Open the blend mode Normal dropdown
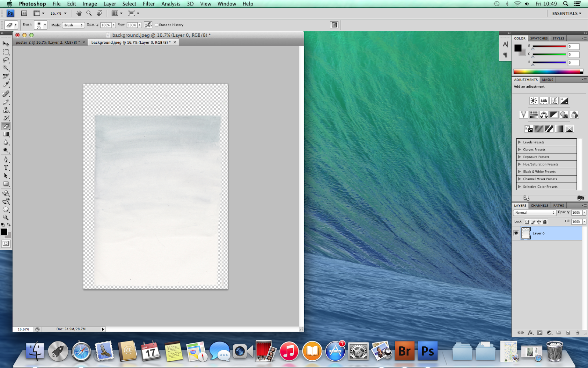 [x=535, y=213]
